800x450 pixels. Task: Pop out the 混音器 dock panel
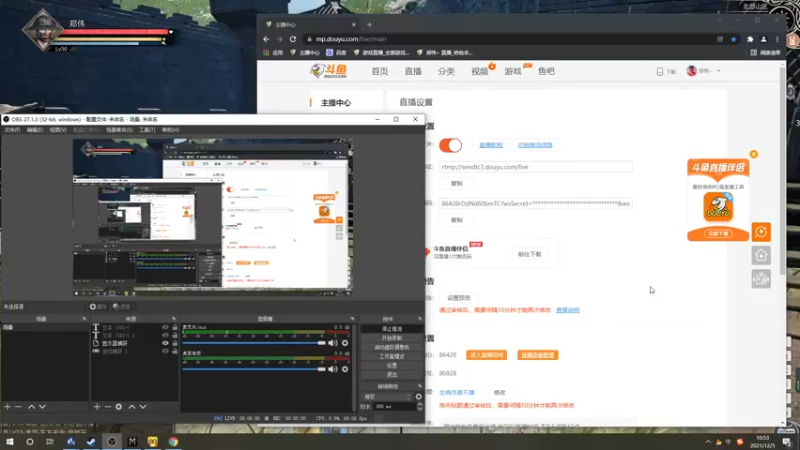tap(353, 319)
